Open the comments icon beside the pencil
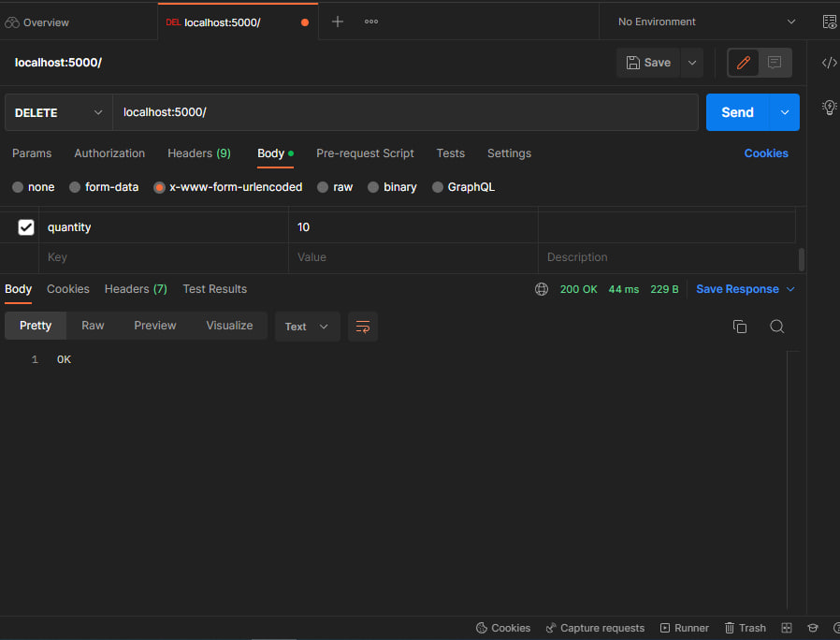Viewport: 840px width, 640px height. click(x=775, y=63)
